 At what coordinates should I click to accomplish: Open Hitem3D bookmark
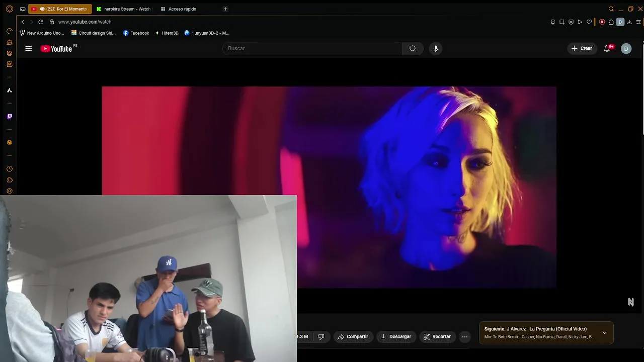point(167,33)
